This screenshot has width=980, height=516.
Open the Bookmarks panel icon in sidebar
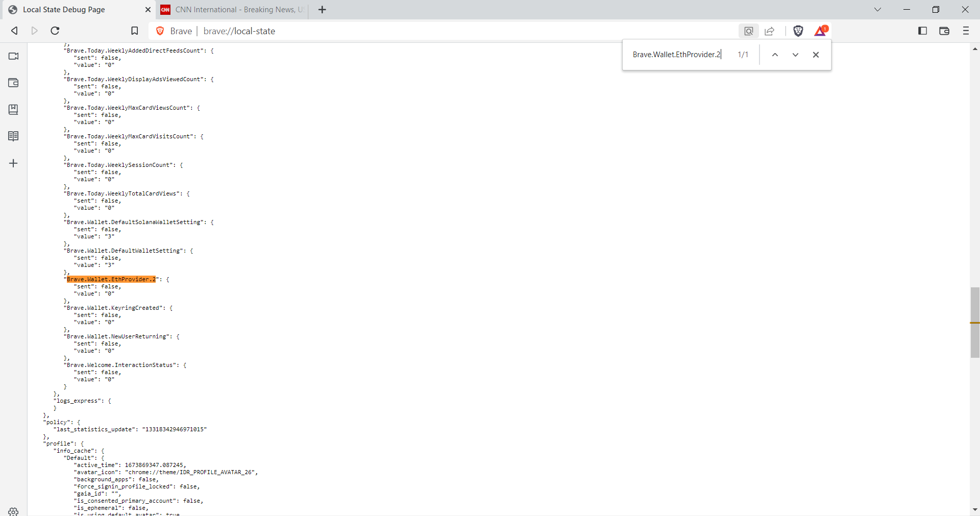coord(13,109)
